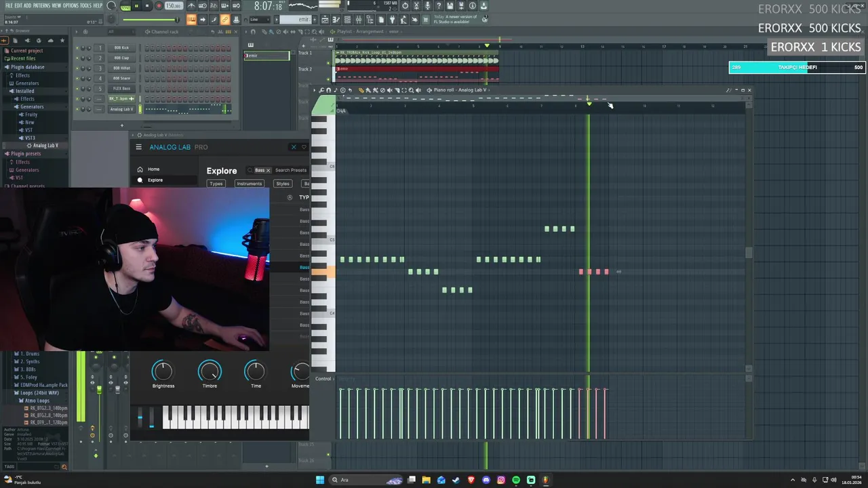Open Analog Lab hamburger menu
This screenshot has width=868, height=488.
[139, 147]
